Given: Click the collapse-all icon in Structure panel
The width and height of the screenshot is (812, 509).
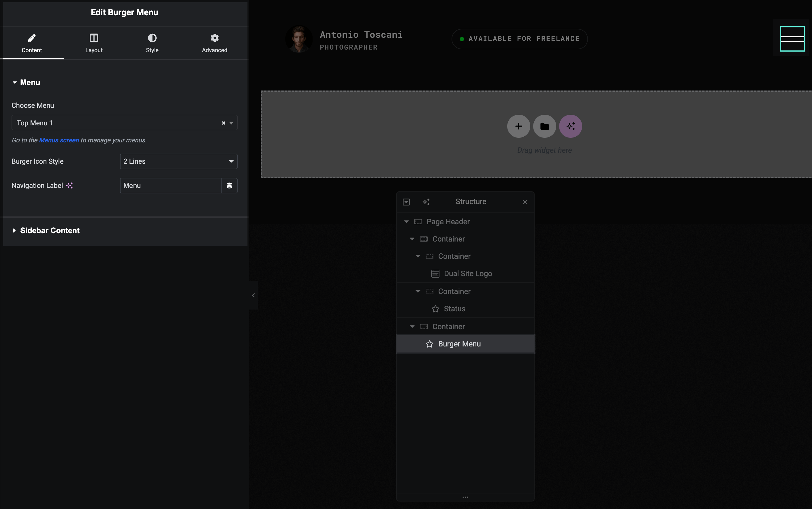Looking at the screenshot, I should pyautogui.click(x=406, y=202).
